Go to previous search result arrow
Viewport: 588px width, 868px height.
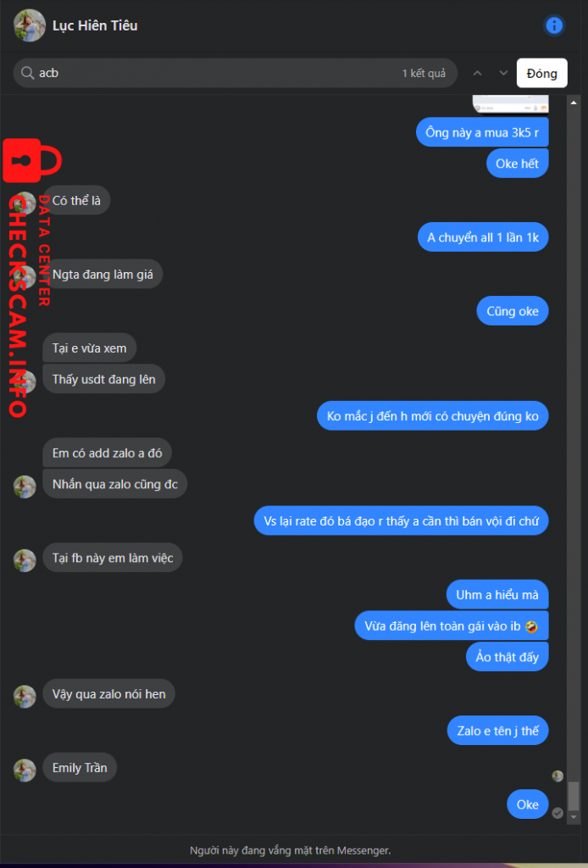pos(477,73)
